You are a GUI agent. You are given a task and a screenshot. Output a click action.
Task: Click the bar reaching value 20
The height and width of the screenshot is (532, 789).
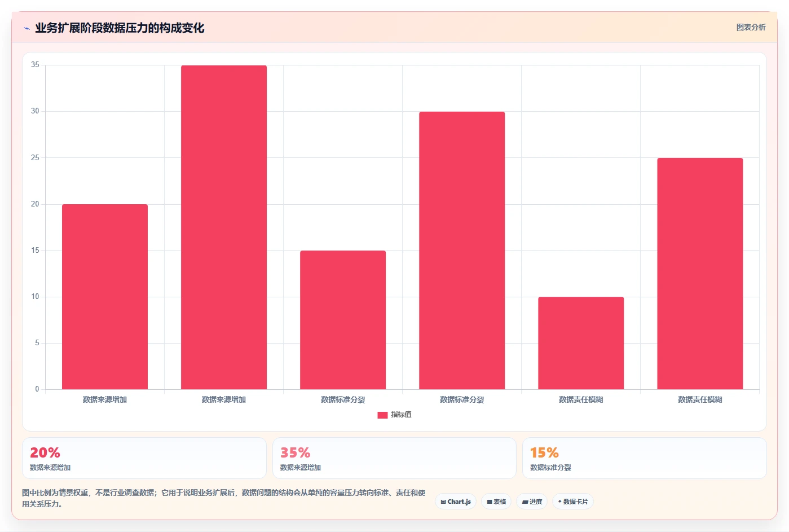coord(105,297)
